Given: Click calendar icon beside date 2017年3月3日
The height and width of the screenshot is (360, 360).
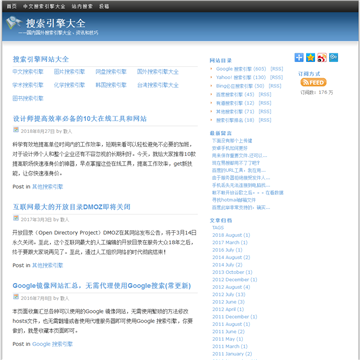Looking at the screenshot, I should (16, 218).
